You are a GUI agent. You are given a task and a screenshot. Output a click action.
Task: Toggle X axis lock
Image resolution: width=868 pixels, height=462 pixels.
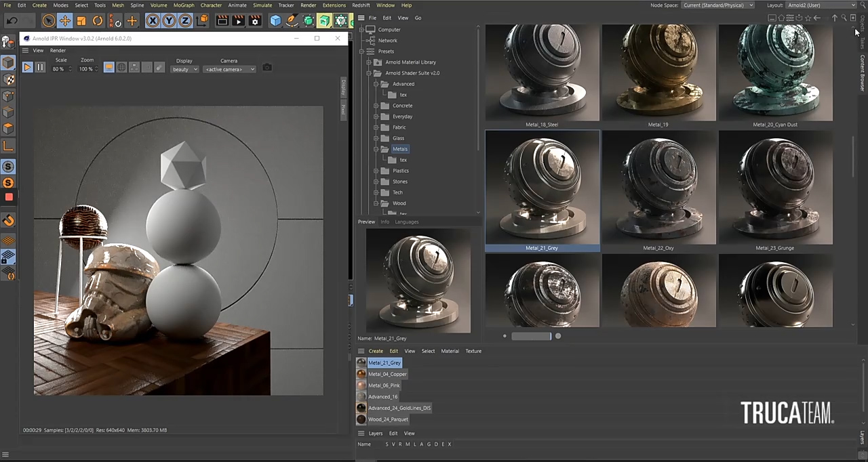tap(153, 21)
